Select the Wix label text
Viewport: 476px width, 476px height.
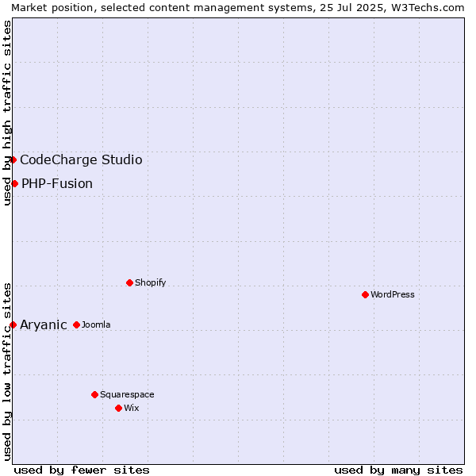132,408
